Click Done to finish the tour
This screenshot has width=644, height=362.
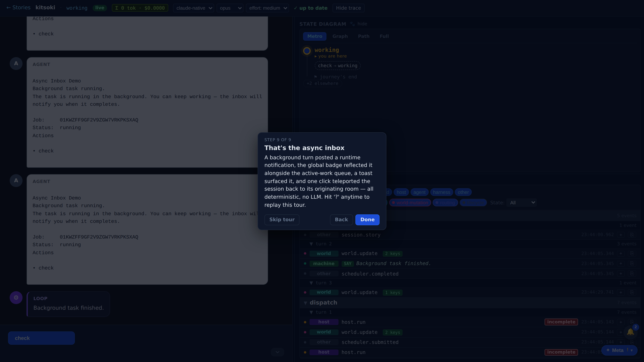coord(367,220)
